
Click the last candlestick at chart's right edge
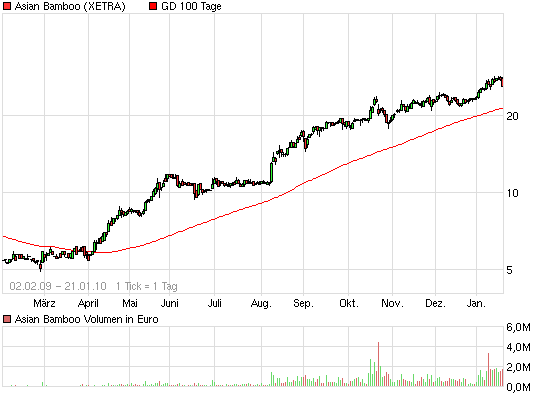[x=502, y=82]
